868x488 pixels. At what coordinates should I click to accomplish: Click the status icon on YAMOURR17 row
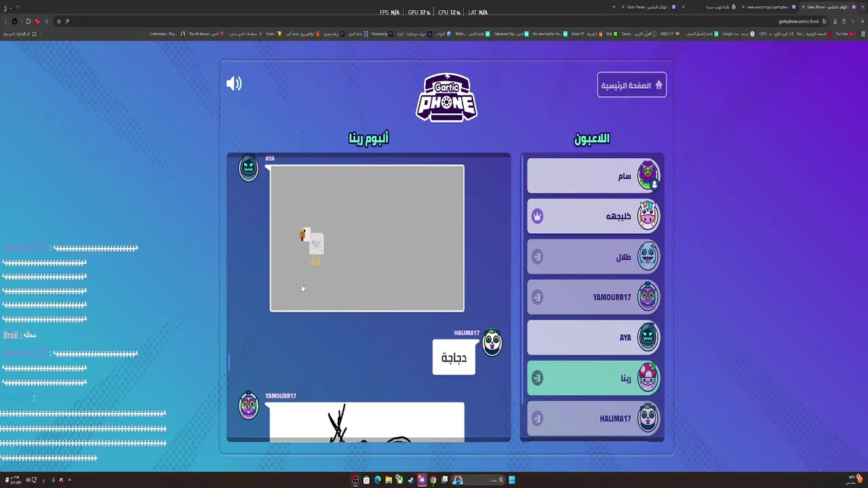coord(537,297)
